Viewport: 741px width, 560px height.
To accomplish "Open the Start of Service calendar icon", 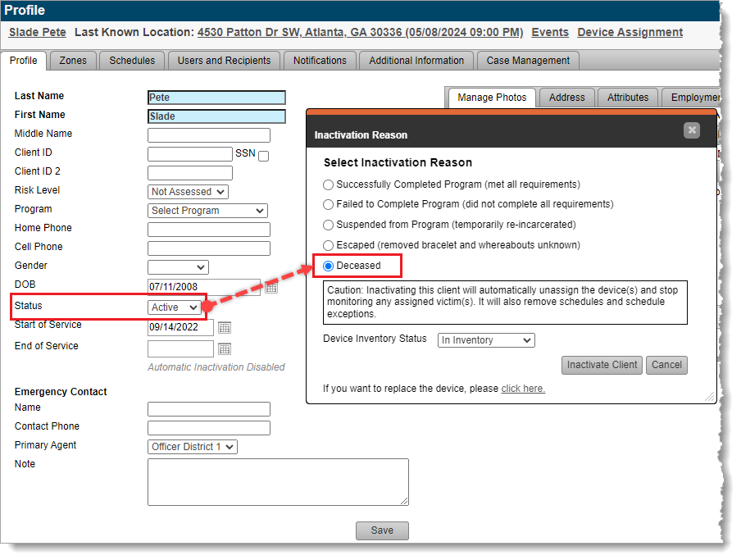I will (225, 328).
